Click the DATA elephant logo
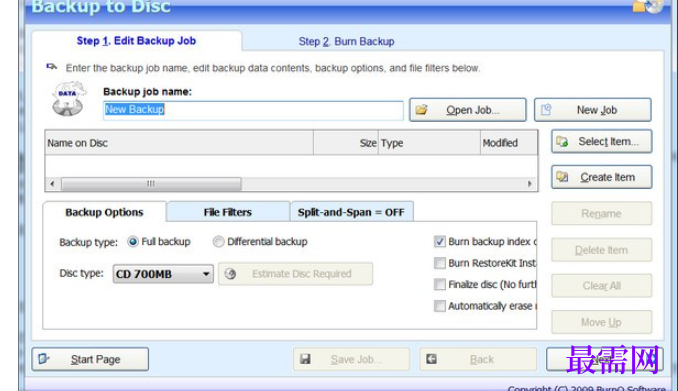Image resolution: width=678 pixels, height=391 pixels. 68,99
